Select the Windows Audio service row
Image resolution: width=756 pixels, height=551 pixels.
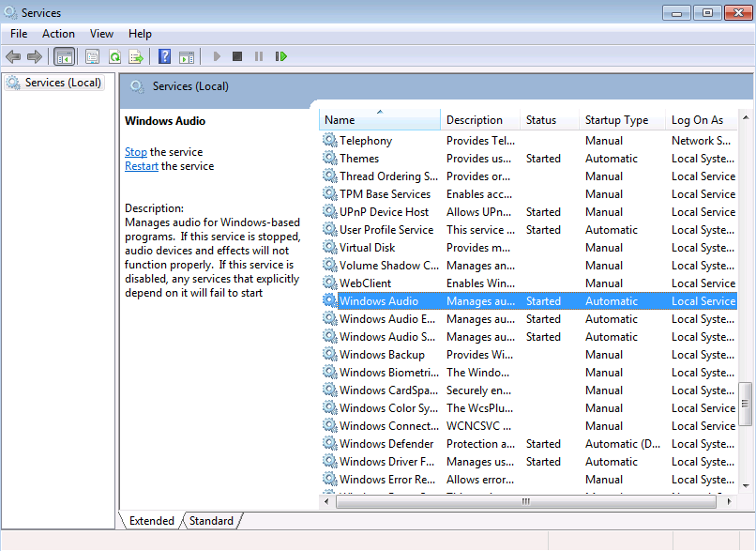pyautogui.click(x=529, y=301)
